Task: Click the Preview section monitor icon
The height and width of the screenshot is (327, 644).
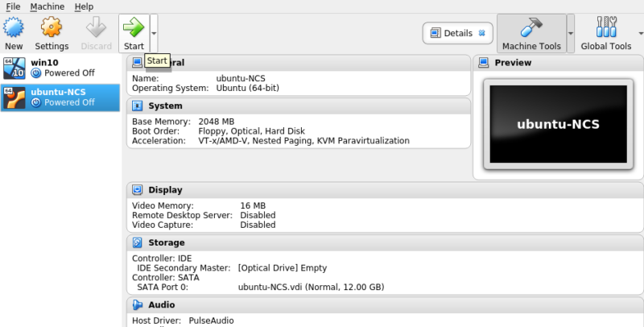Action: coord(484,63)
